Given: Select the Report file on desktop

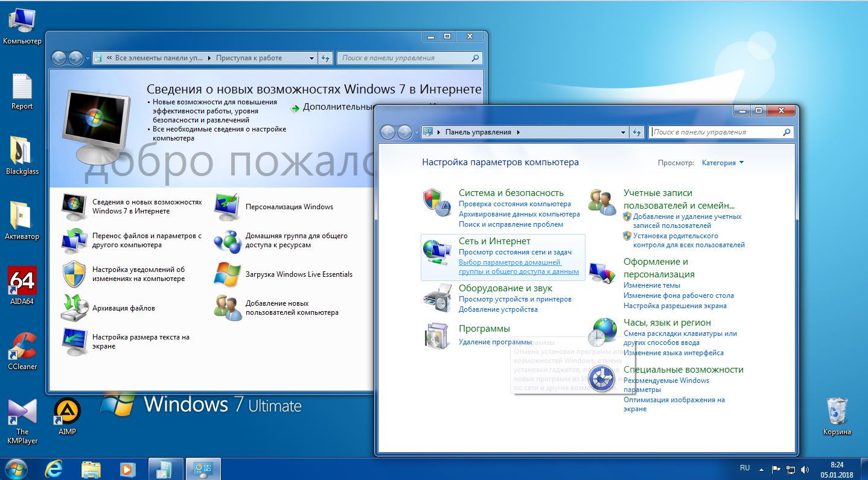Looking at the screenshot, I should pos(22,92).
